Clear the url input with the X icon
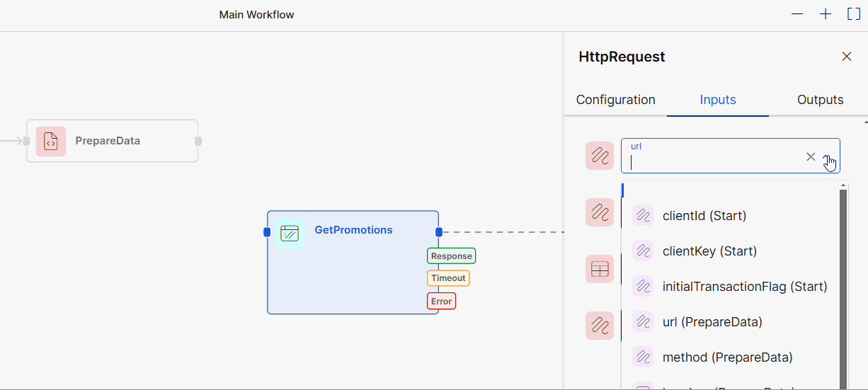This screenshot has width=868, height=390. point(811,156)
